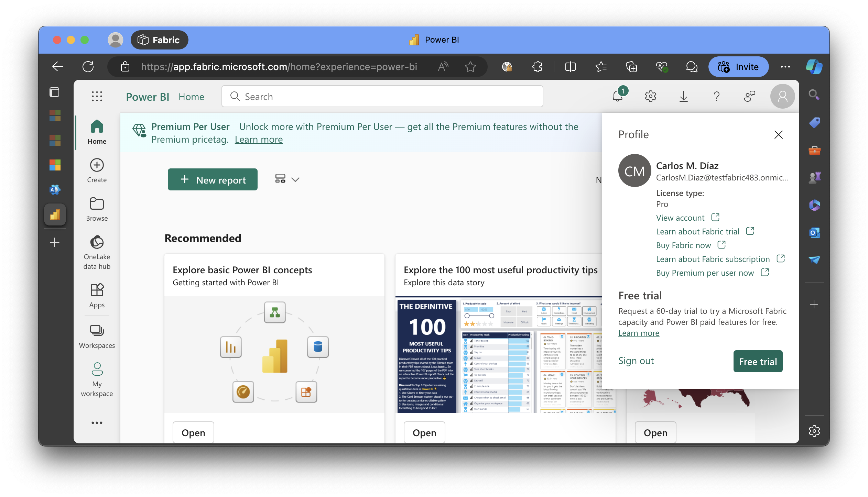This screenshot has width=868, height=497.
Task: Open View account link
Action: 688,218
